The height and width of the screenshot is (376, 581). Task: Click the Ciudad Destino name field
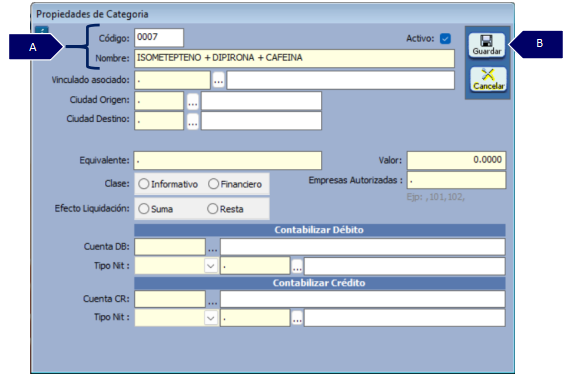coord(261,121)
